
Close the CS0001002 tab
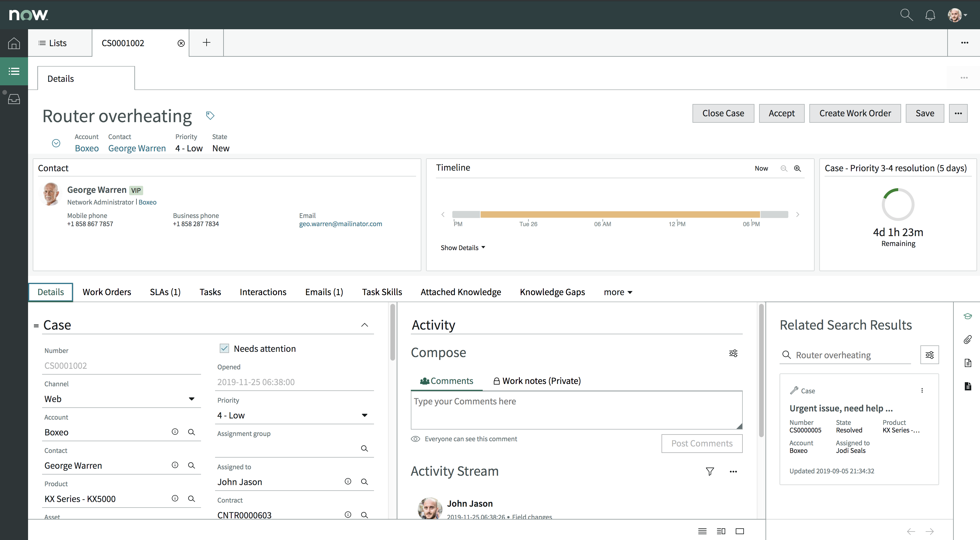point(181,43)
